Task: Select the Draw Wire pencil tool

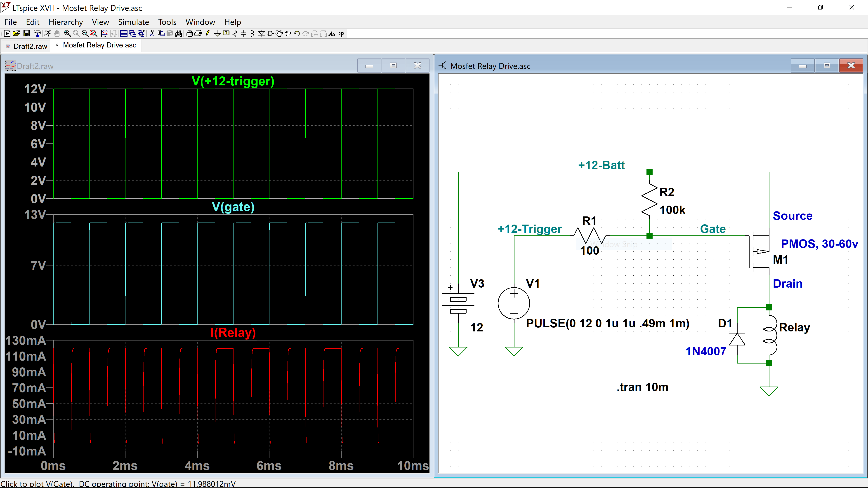Action: tap(209, 34)
